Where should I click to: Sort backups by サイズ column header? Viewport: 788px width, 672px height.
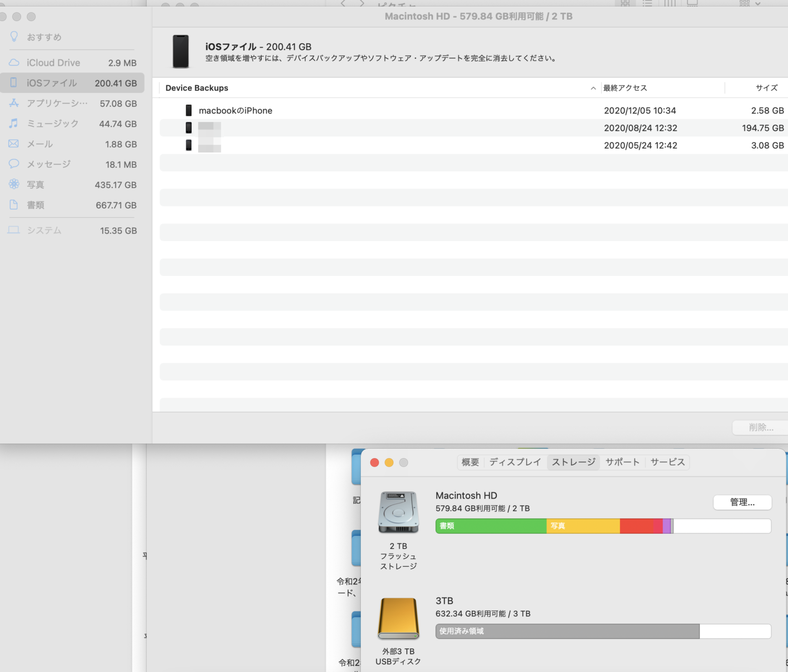766,88
